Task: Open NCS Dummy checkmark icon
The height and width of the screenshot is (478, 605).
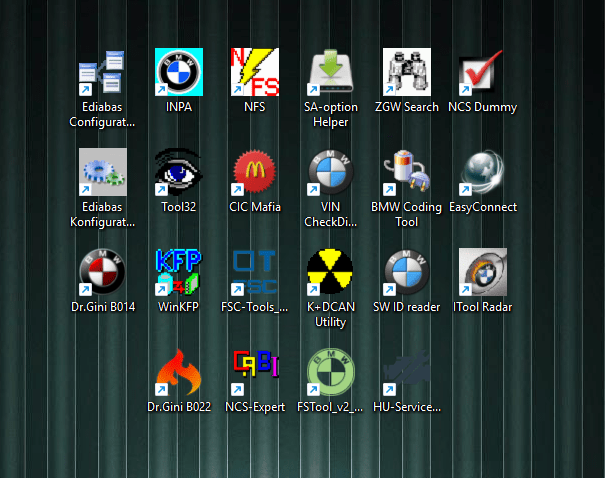Action: pyautogui.click(x=483, y=72)
